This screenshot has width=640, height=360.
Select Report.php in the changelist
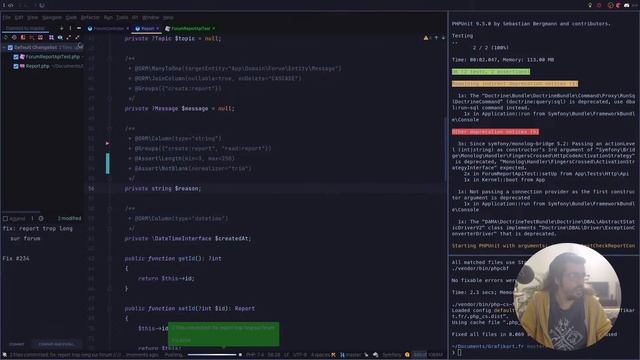38,66
